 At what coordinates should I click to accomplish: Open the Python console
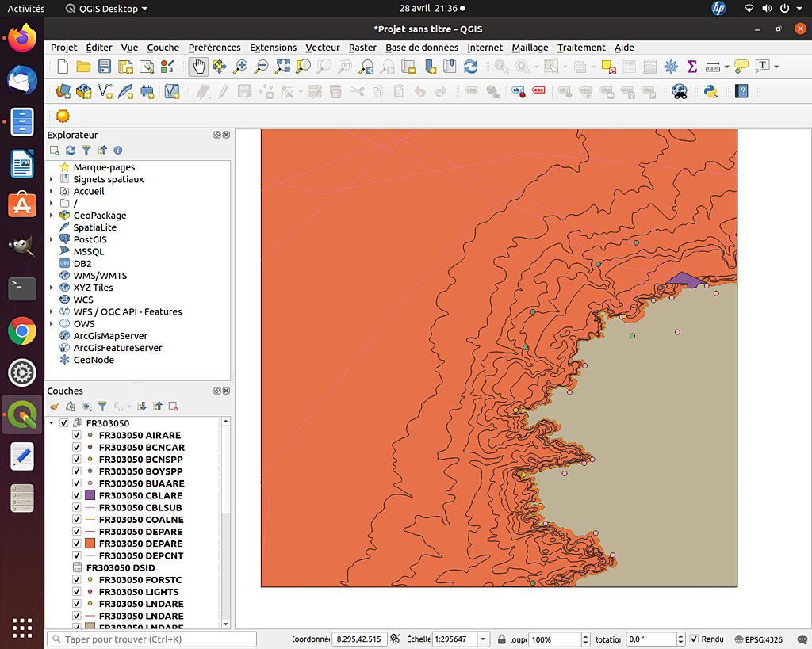pos(710,92)
